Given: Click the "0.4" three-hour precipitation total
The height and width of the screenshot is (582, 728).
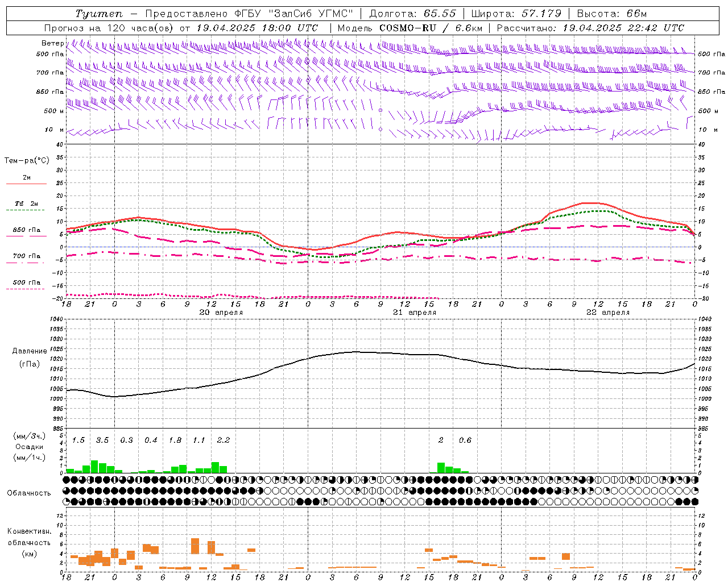Looking at the screenshot, I should 151,440.
